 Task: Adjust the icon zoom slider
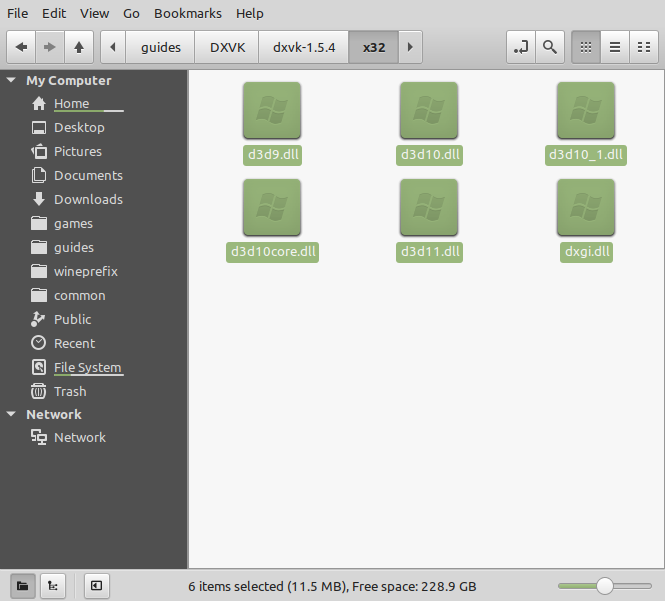(x=604, y=586)
